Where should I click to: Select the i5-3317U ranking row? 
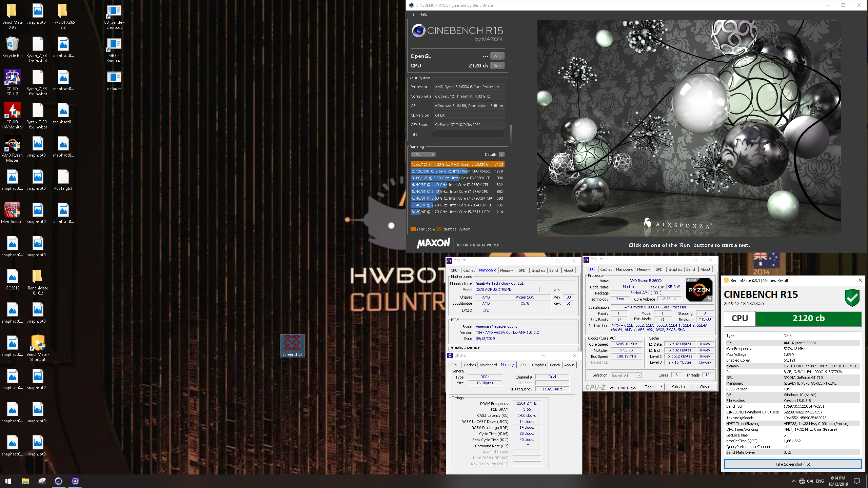click(457, 212)
